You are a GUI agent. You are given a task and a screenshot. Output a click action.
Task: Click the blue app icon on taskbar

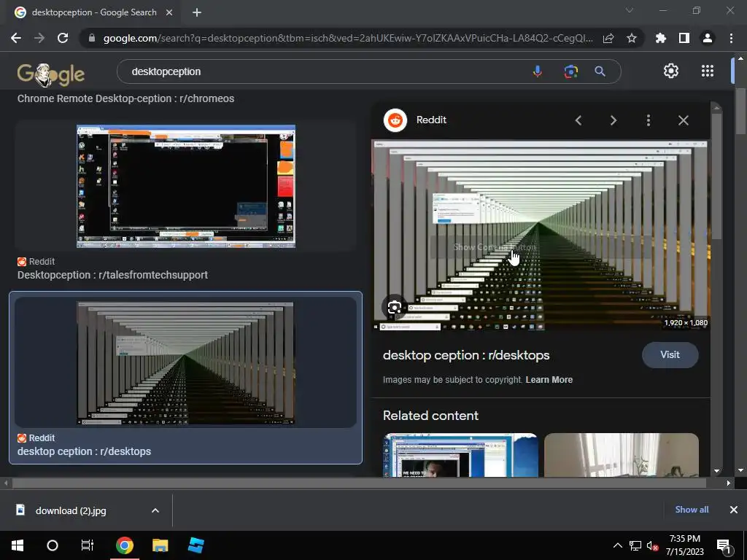click(196, 545)
